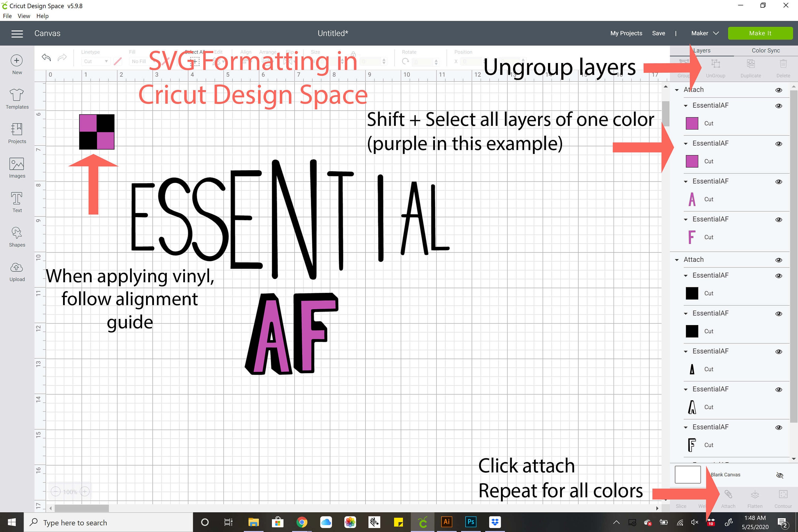Toggle Blank Canvas visibility
Image resolution: width=798 pixels, height=532 pixels.
(x=780, y=475)
